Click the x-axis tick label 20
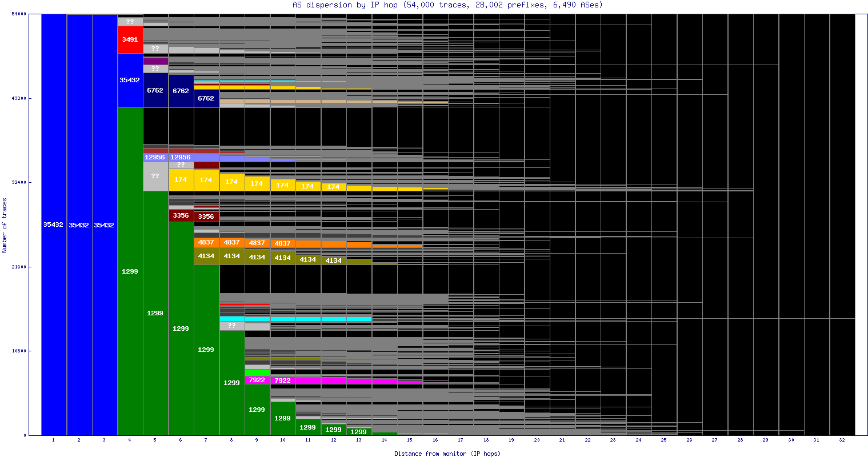The image size is (868, 457). click(x=537, y=440)
